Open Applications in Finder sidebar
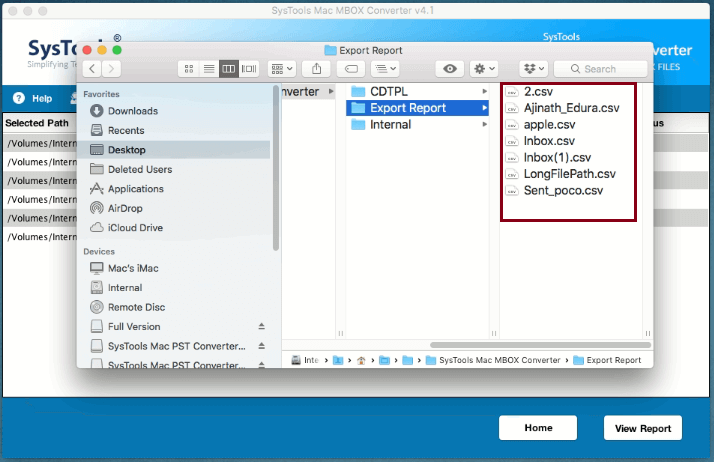This screenshot has height=462, width=714. pos(127,189)
